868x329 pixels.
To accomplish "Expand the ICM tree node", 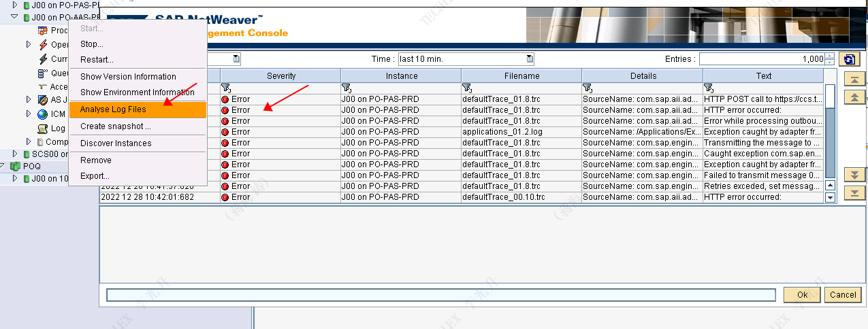I will (29, 114).
